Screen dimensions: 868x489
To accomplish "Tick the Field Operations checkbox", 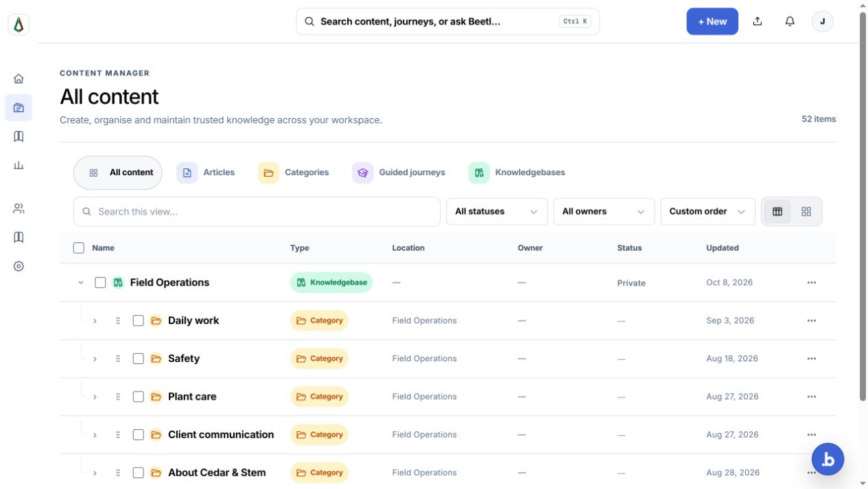I will (x=100, y=282).
